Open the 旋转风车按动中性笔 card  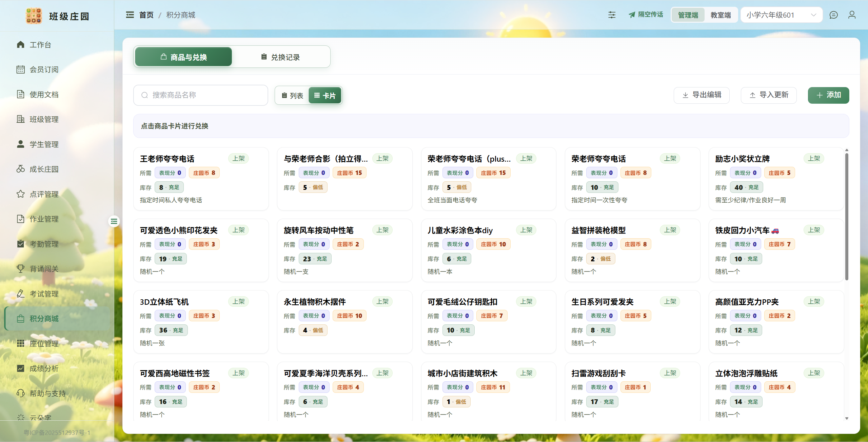click(345, 250)
